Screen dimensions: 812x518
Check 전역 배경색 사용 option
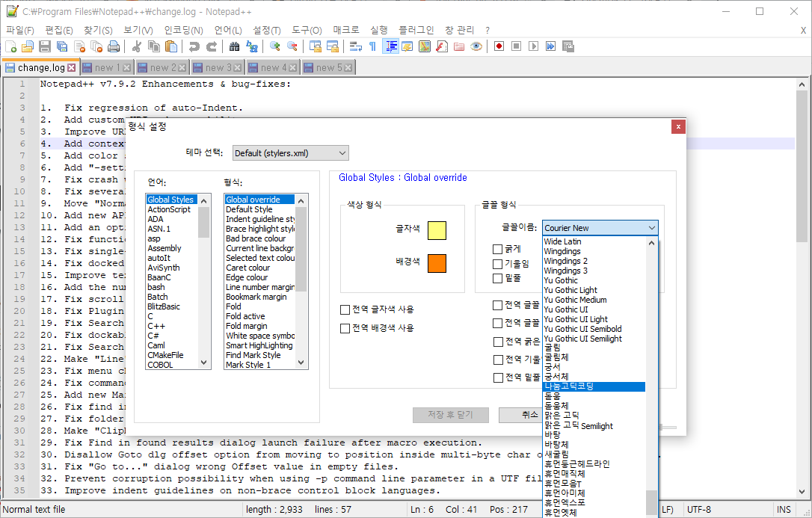(345, 329)
